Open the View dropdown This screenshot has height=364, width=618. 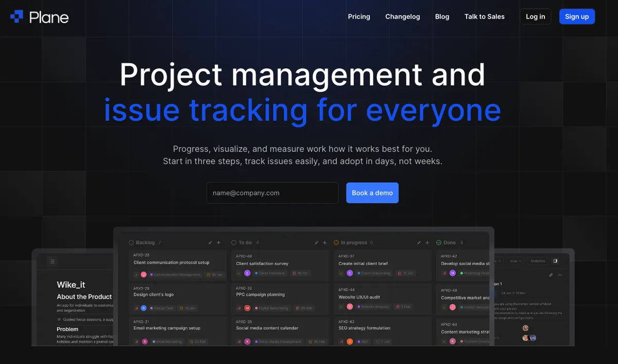pyautogui.click(x=515, y=261)
